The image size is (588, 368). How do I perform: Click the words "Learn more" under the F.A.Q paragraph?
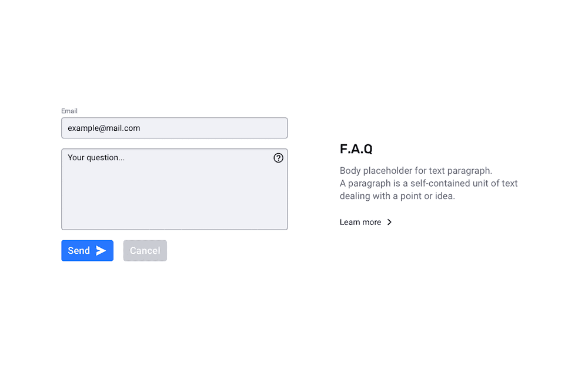tap(360, 222)
